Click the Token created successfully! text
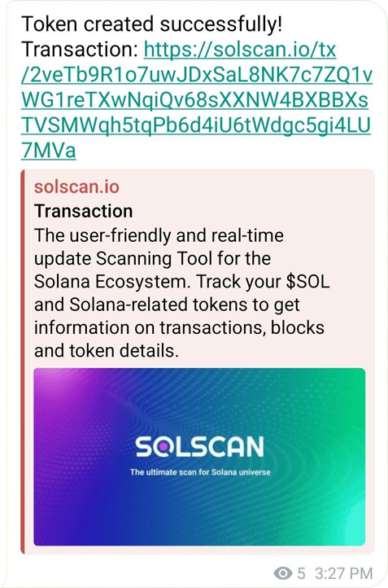The width and height of the screenshot is (388, 588). [x=151, y=24]
